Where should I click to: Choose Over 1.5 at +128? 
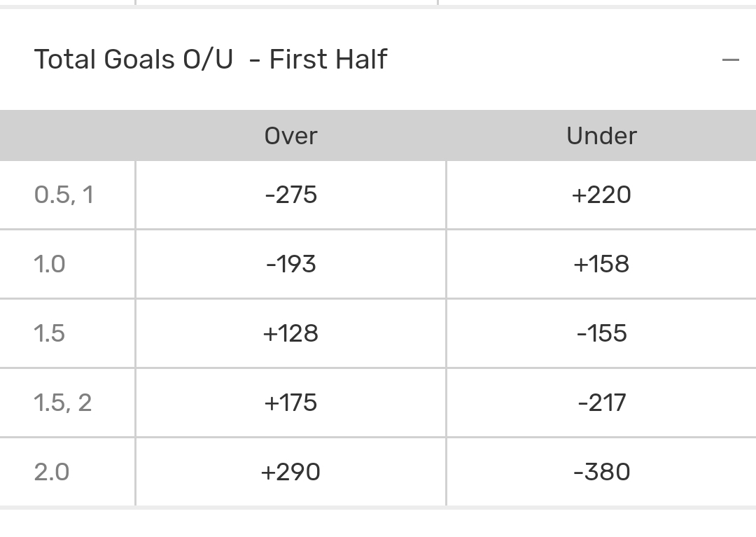tap(290, 333)
